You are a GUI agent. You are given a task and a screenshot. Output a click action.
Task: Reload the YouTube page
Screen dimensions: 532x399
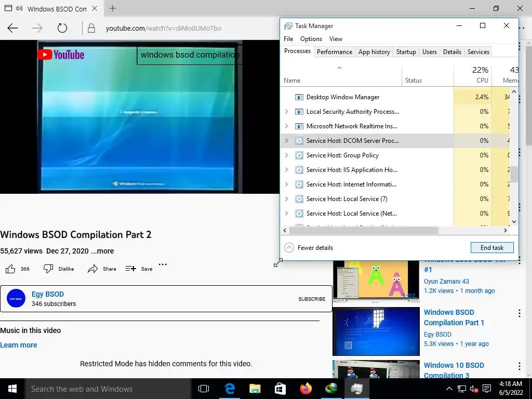(62, 28)
